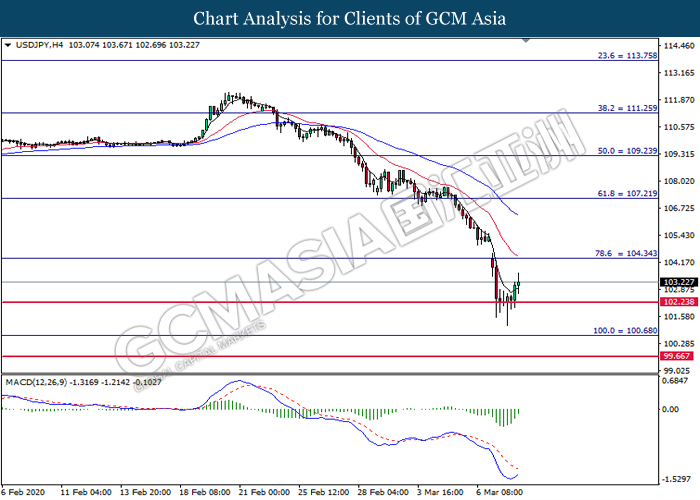Click the 114.460 price axis value
The width and height of the screenshot is (700, 500).
click(x=679, y=46)
